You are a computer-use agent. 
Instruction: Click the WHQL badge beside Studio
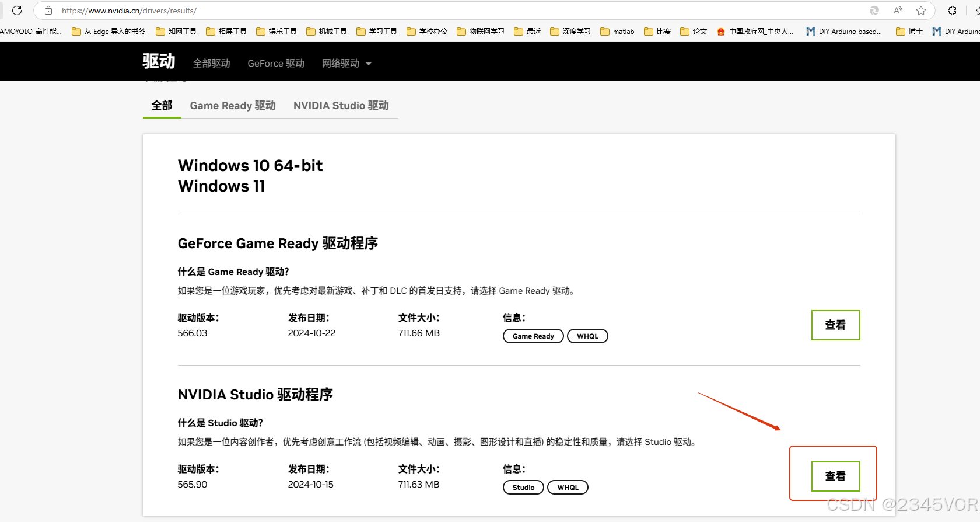point(568,488)
